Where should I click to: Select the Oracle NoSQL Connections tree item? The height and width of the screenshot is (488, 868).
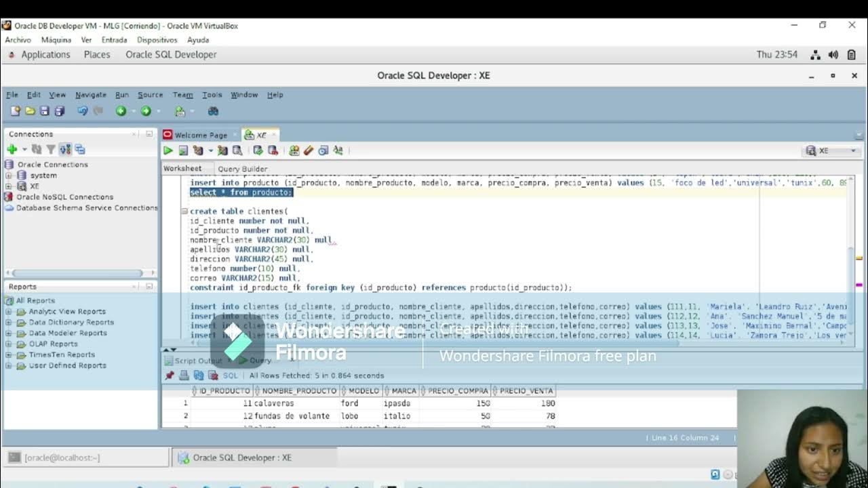pos(64,197)
